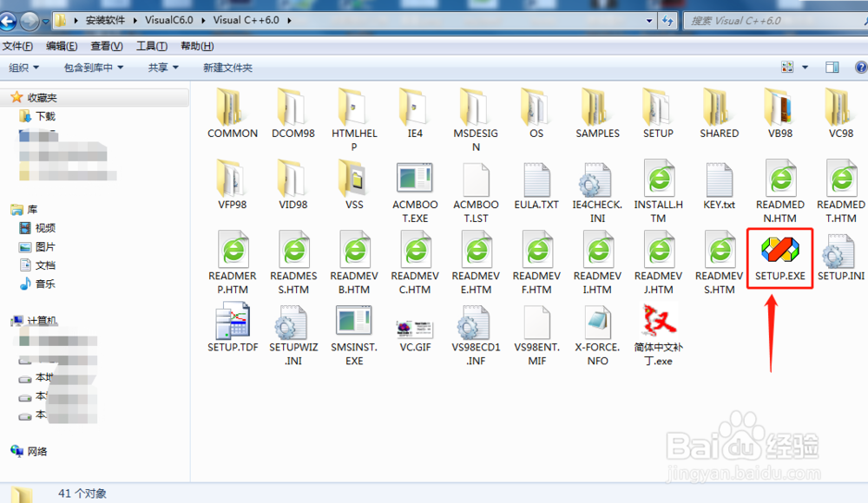Open the VID98 folder
868x503 pixels.
[x=293, y=185]
